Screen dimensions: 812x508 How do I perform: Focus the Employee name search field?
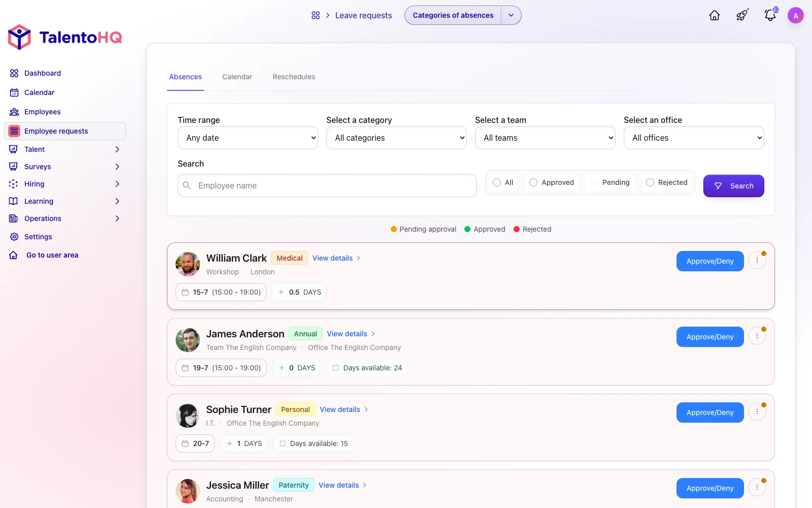coord(327,185)
